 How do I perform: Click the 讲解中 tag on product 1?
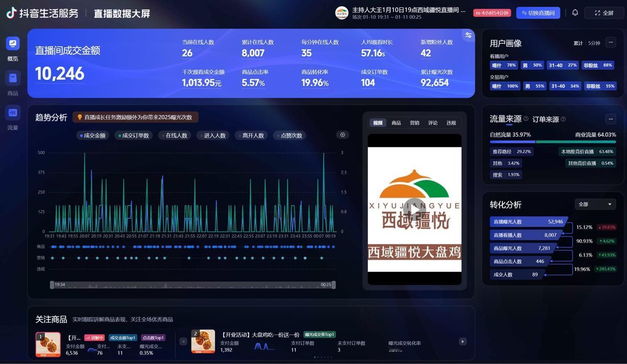95,338
